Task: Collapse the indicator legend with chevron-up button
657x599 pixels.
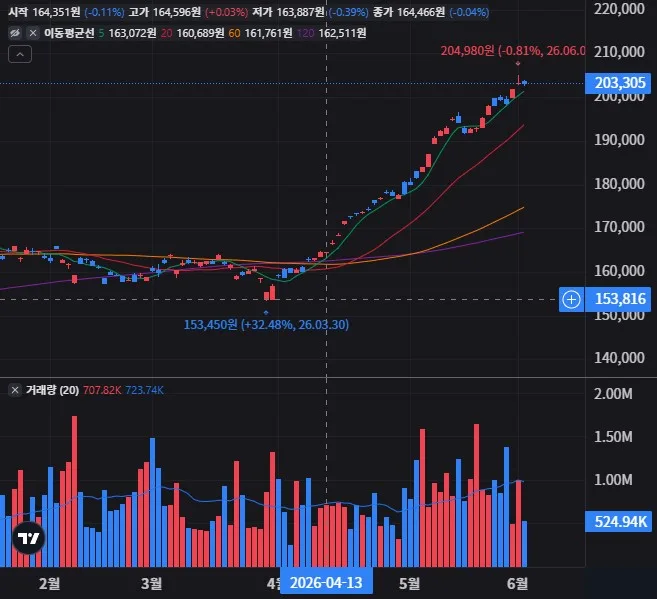Action: pyautogui.click(x=20, y=54)
